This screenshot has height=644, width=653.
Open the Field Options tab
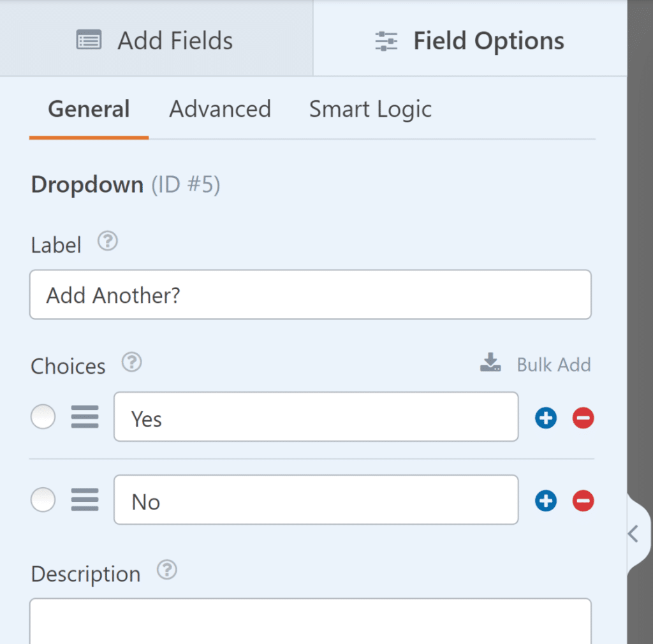tap(469, 41)
